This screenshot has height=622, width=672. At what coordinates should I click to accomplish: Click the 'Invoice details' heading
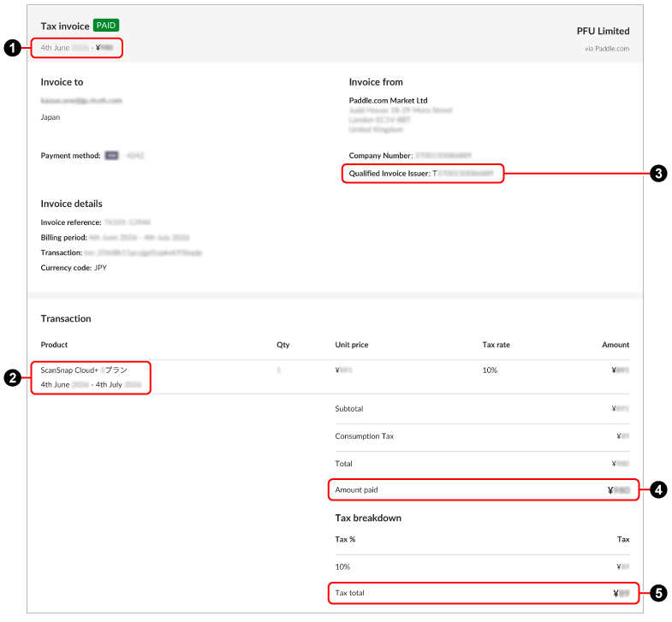72,204
